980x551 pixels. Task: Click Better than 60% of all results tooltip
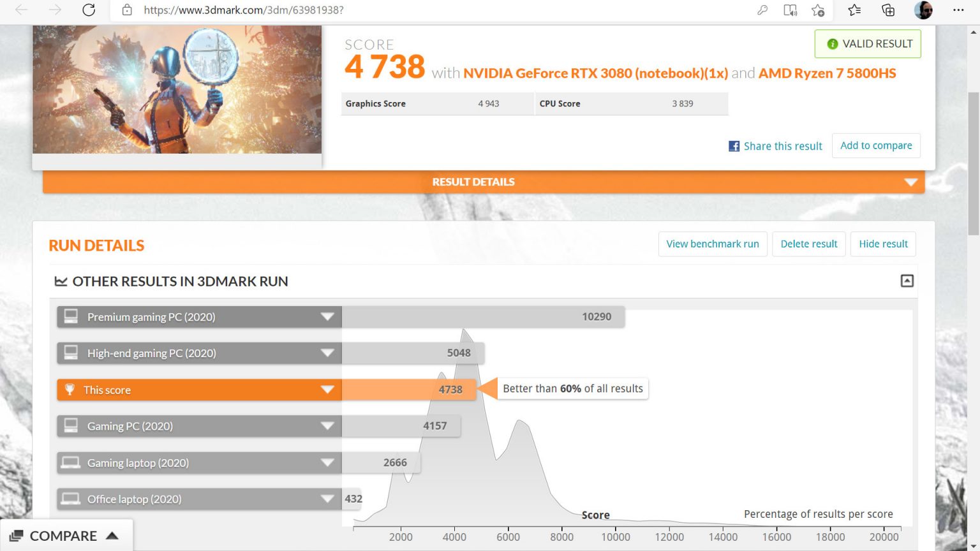coord(573,389)
